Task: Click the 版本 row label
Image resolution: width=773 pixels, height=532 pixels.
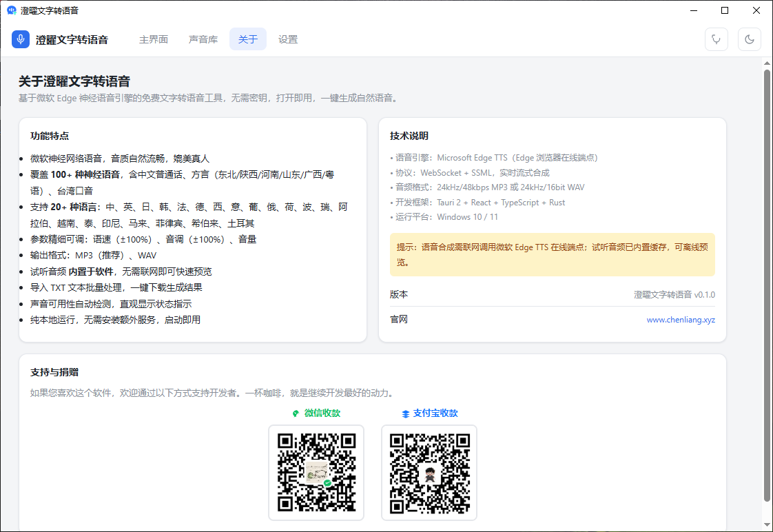Action: [x=399, y=295]
